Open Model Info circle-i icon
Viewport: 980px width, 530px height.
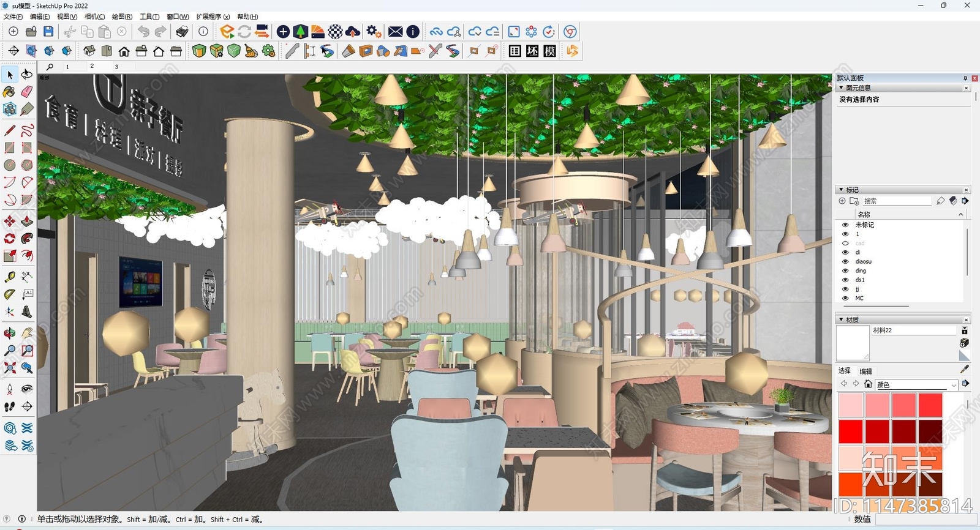coord(203,31)
